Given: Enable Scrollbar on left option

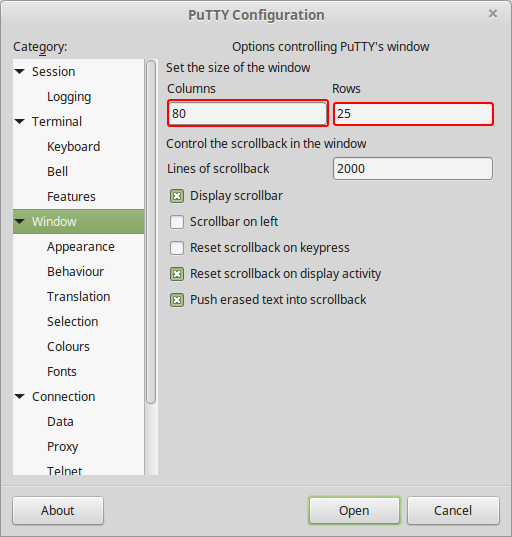Looking at the screenshot, I should coord(177,222).
